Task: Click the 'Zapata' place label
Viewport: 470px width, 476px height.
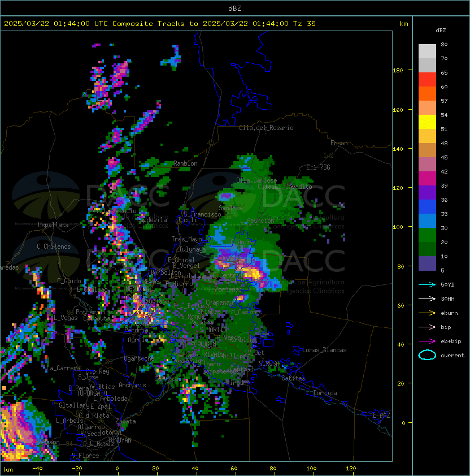Action: tap(125, 421)
